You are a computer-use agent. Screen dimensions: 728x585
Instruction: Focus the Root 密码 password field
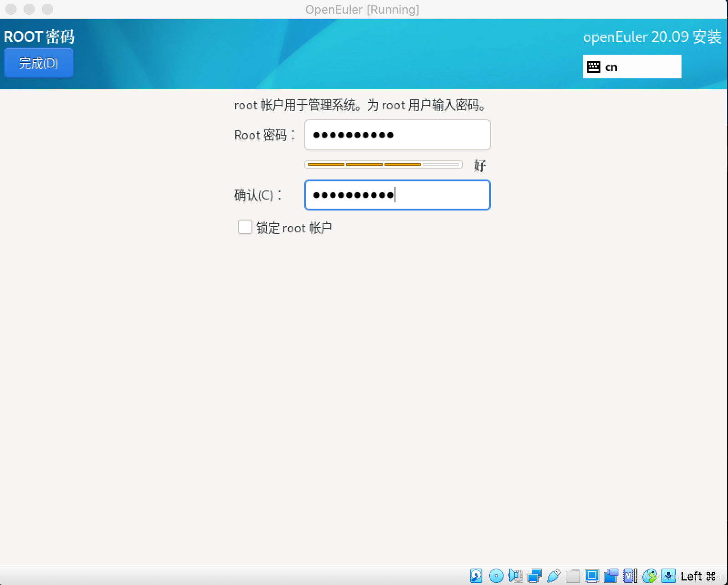397,135
